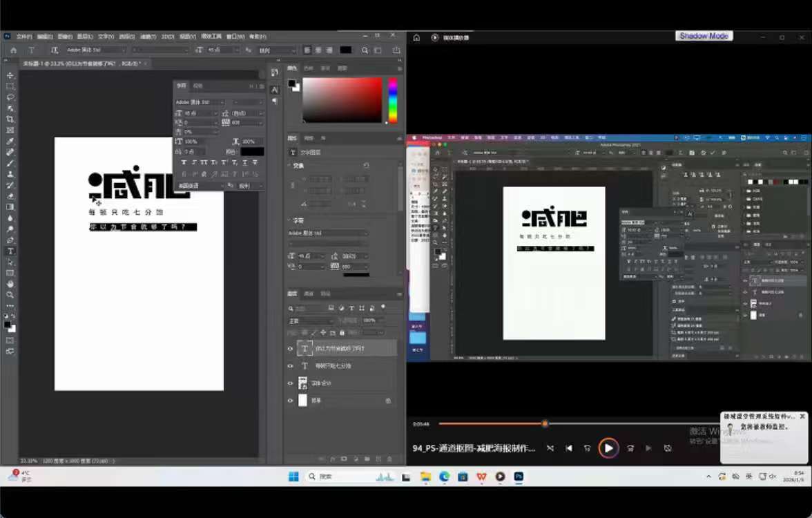The height and width of the screenshot is (518, 812).
Task: Click the text color swatch in options bar
Action: 345,50
